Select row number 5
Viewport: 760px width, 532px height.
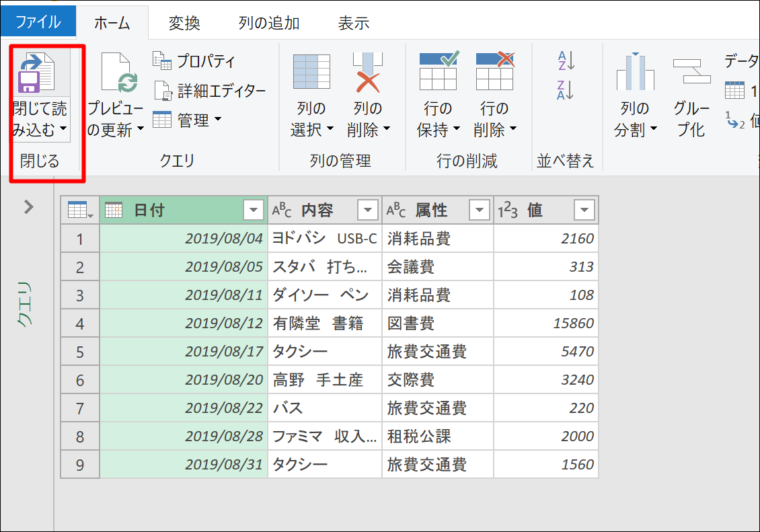pos(80,351)
